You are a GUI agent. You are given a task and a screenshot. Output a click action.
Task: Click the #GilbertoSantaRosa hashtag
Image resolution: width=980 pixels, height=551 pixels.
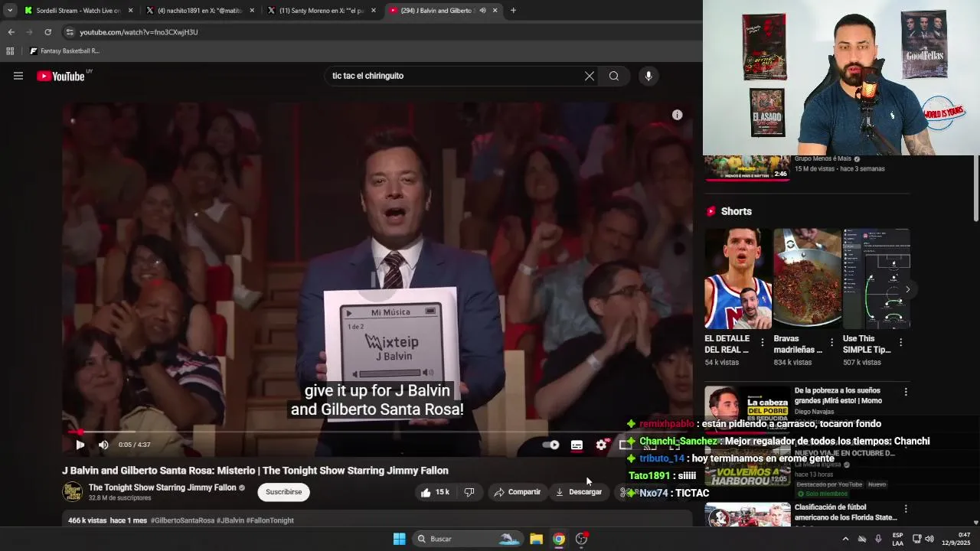182,520
